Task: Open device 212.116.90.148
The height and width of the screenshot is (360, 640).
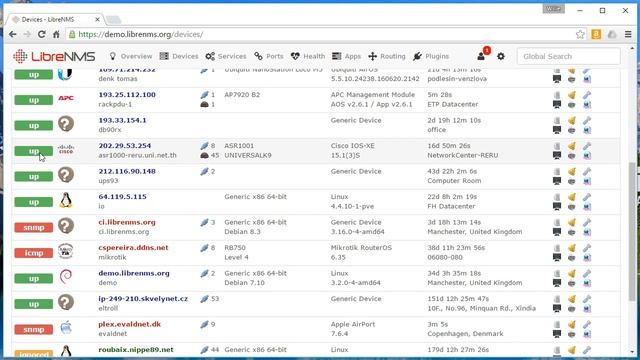Action: [x=127, y=171]
